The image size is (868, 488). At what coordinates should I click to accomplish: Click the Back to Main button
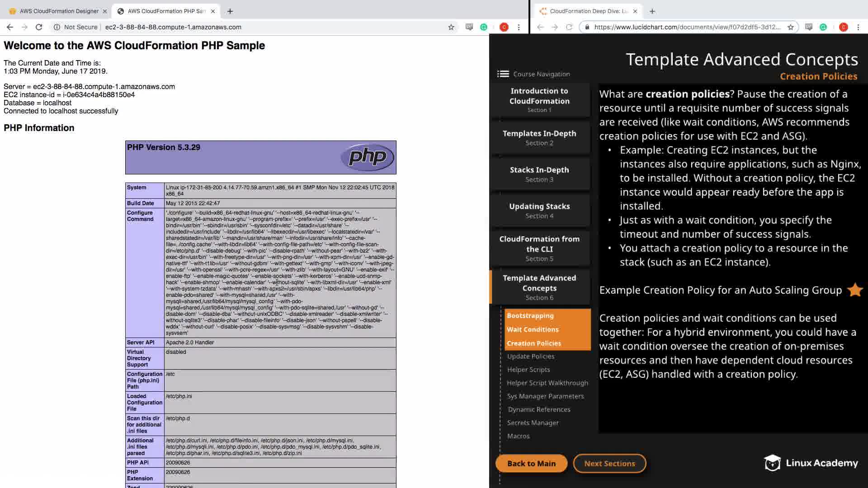click(x=531, y=464)
